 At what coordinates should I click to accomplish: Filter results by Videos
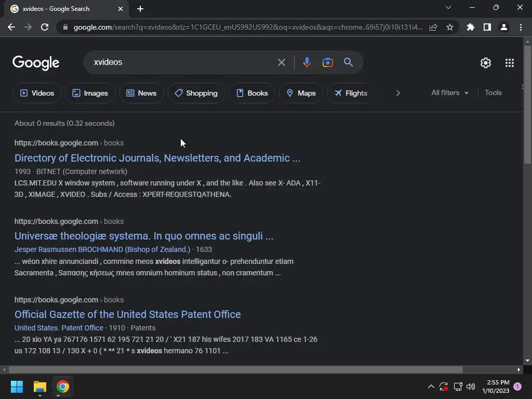(x=37, y=93)
